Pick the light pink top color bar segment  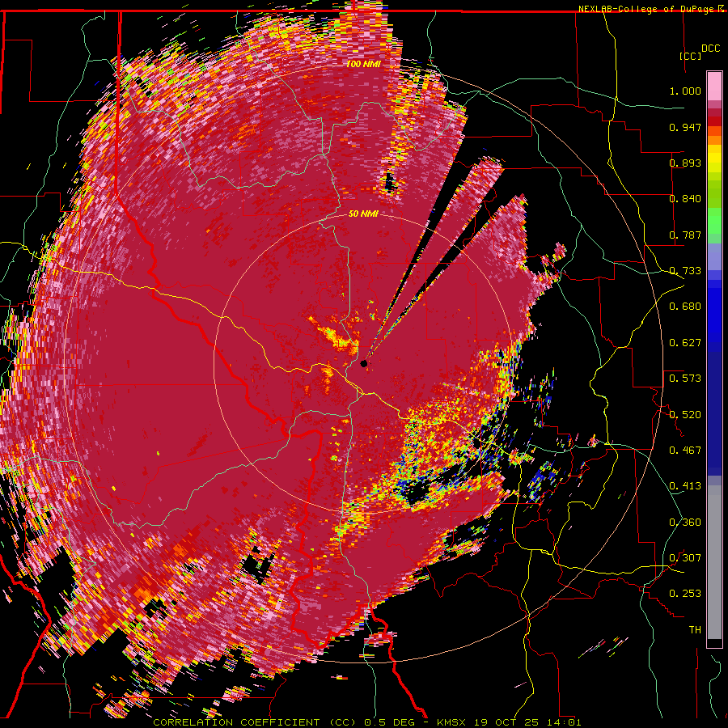pyautogui.click(x=714, y=86)
